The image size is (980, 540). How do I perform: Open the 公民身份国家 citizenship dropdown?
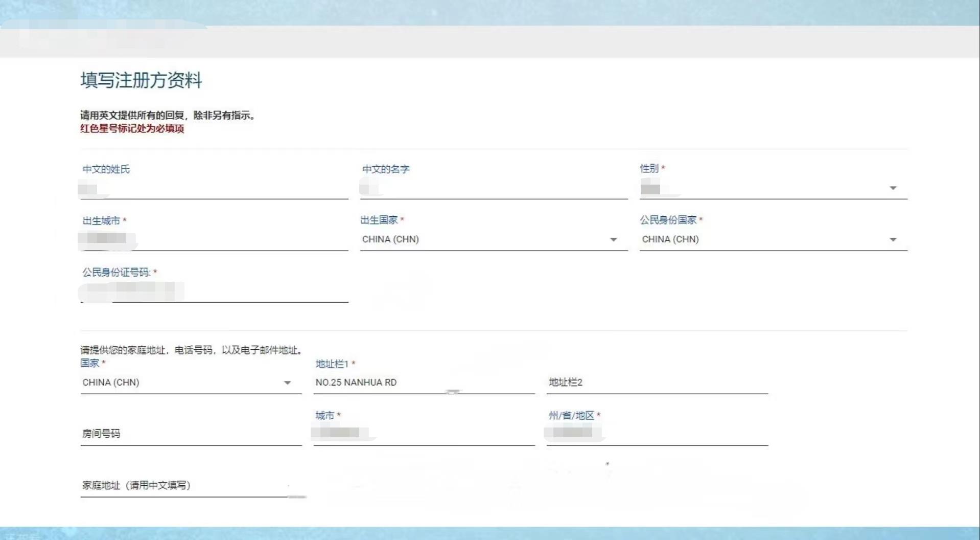pyautogui.click(x=892, y=239)
